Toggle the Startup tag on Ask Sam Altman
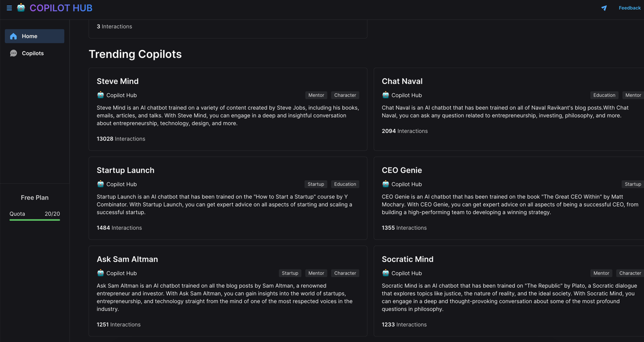 tap(290, 273)
